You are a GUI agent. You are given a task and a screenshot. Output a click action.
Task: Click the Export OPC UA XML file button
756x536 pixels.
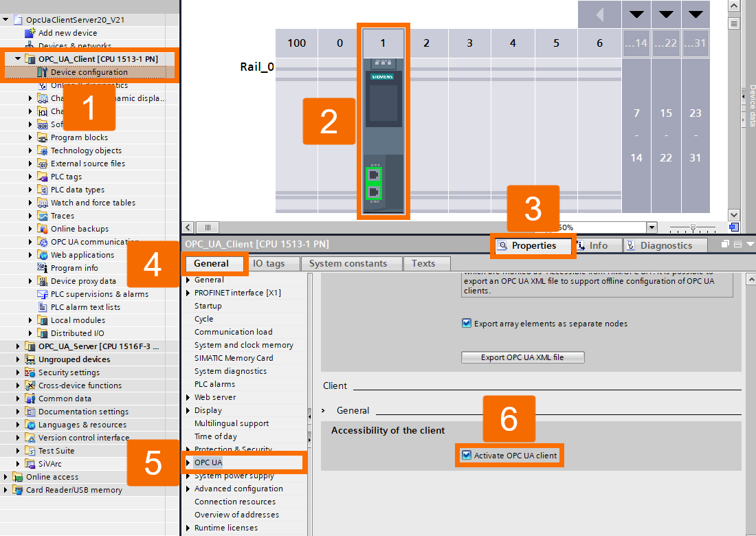click(522, 357)
